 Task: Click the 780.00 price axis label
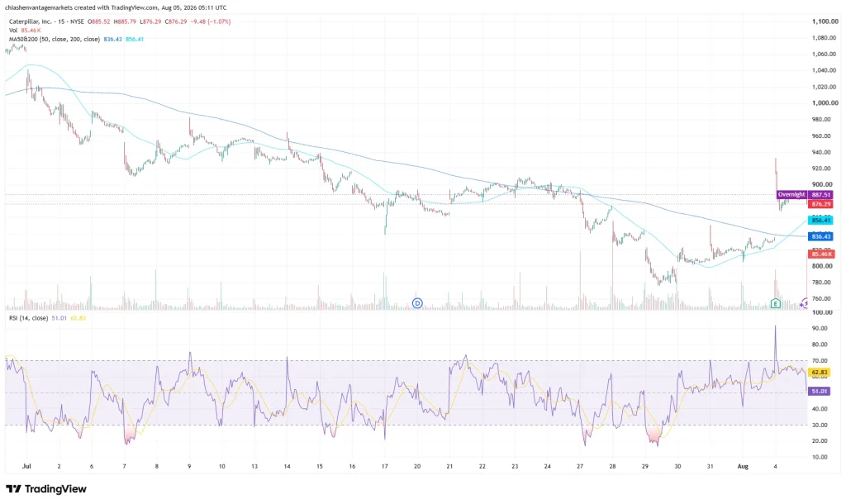point(821,283)
